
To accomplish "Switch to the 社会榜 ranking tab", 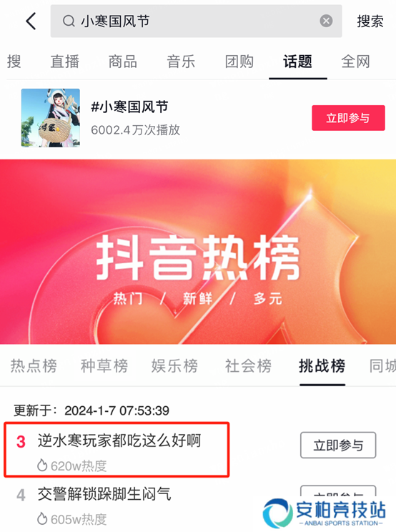I will [x=249, y=366].
